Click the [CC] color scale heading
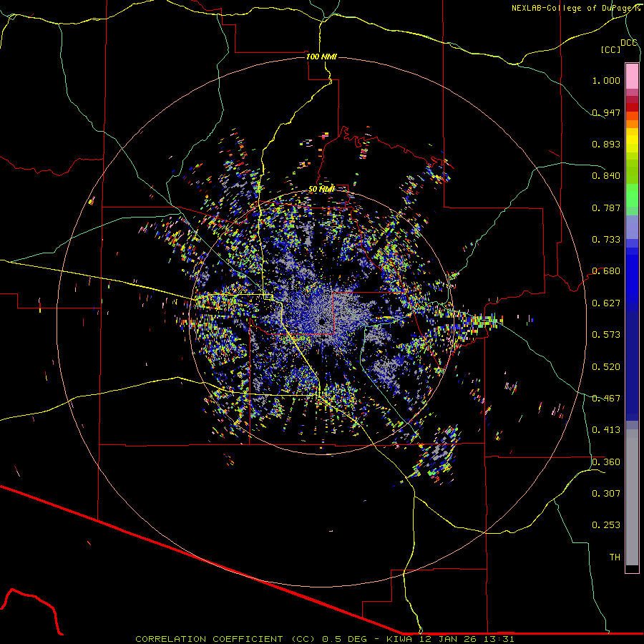The image size is (644, 644). (x=610, y=49)
